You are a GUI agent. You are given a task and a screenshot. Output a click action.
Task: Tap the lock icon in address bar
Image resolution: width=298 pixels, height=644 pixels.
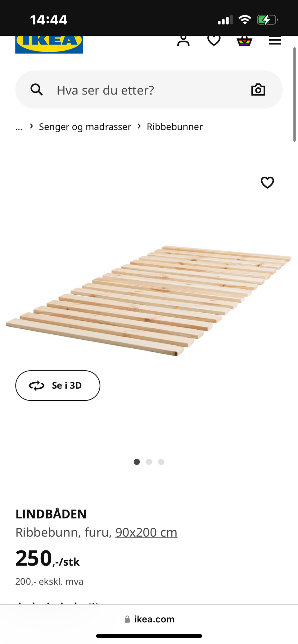(x=127, y=619)
